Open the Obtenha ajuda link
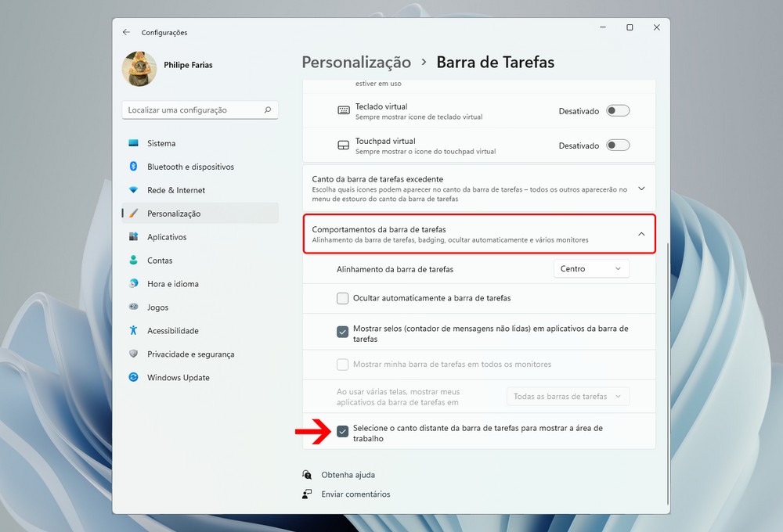 click(x=348, y=475)
